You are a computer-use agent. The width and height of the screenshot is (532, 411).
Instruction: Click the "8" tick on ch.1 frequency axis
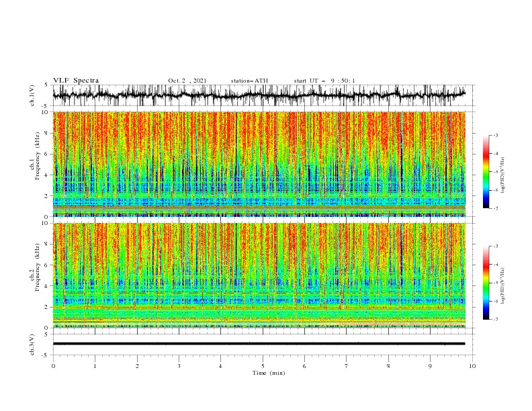pyautogui.click(x=47, y=133)
